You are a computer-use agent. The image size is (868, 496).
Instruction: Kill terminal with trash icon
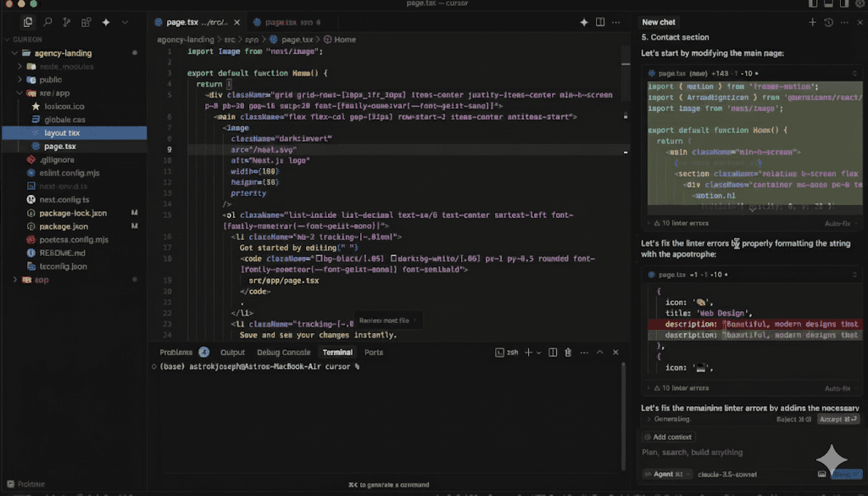[x=568, y=352]
